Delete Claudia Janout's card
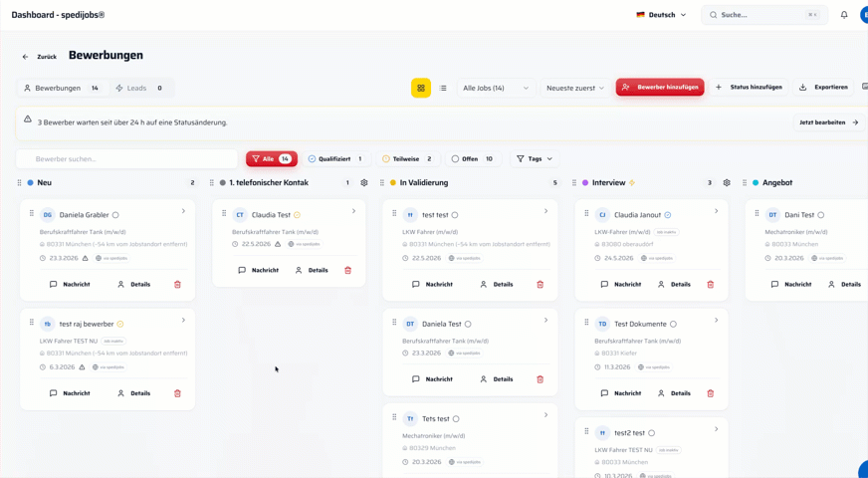The image size is (868, 478). [711, 284]
